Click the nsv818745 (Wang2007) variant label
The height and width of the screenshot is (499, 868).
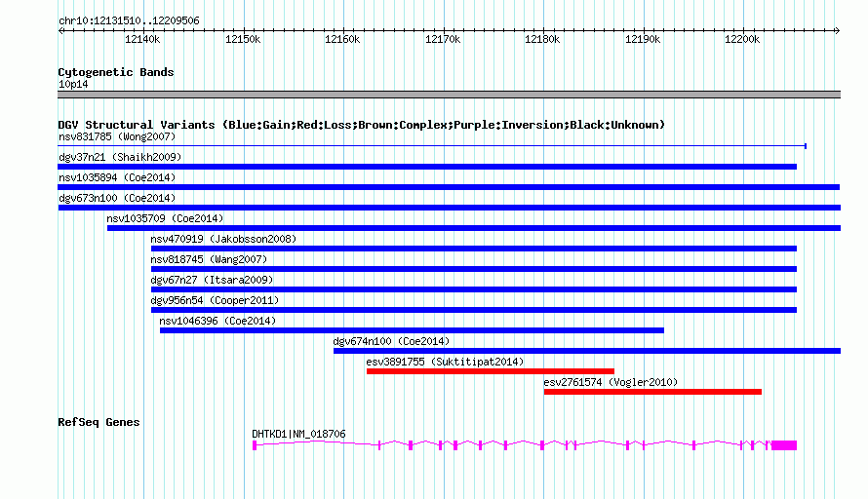tap(209, 259)
